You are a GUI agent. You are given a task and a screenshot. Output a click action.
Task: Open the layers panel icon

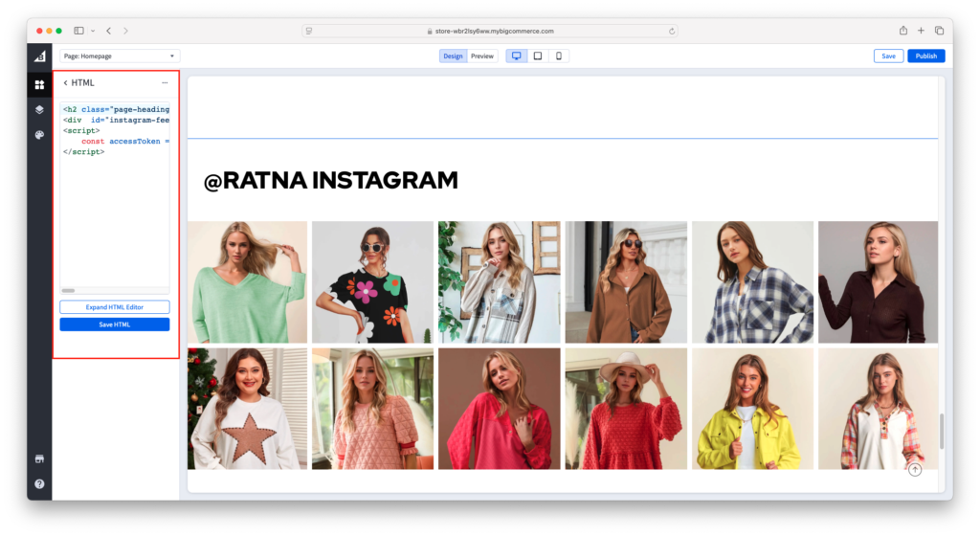(x=39, y=109)
